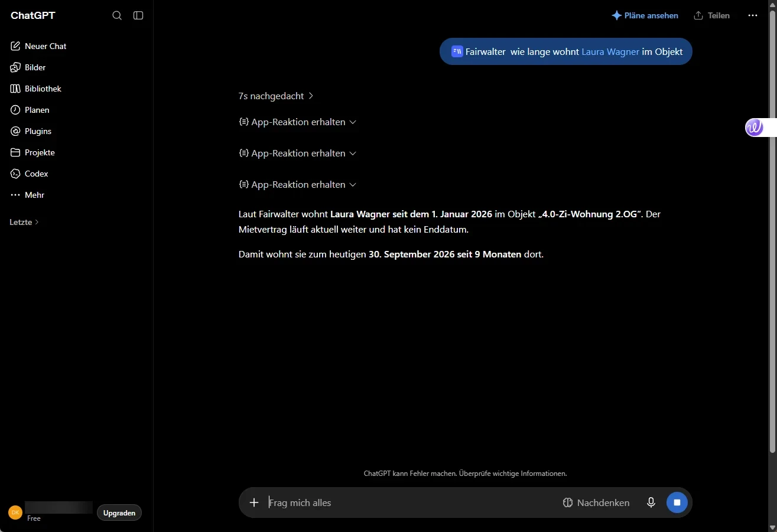Expand the Letzte section
Image resolution: width=777 pixels, height=532 pixels.
pyautogui.click(x=24, y=222)
